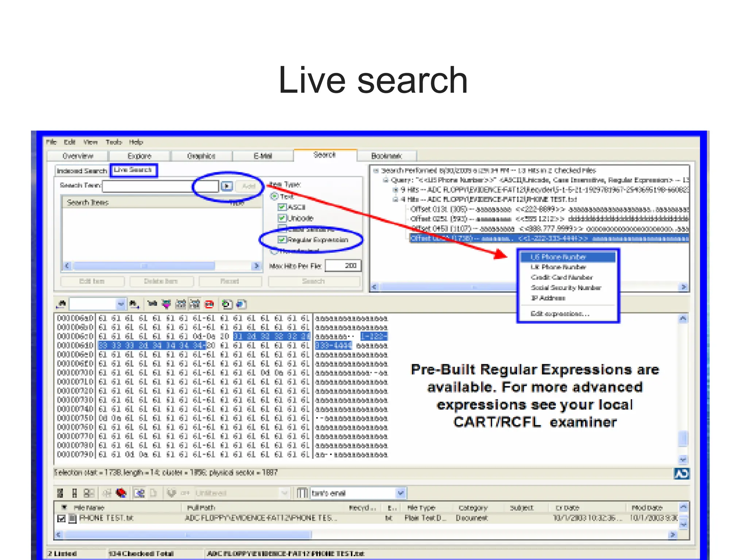Viewport: 747px width, 560px height.
Task: Open the viewer toolbar search combo dropdown arrow
Action: point(121,303)
